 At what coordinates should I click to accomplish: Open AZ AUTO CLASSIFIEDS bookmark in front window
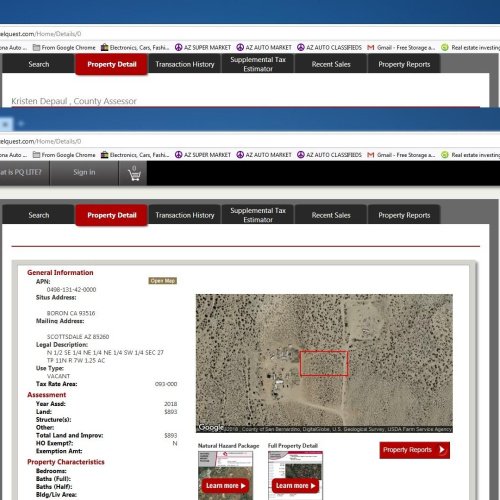pyautogui.click(x=329, y=155)
